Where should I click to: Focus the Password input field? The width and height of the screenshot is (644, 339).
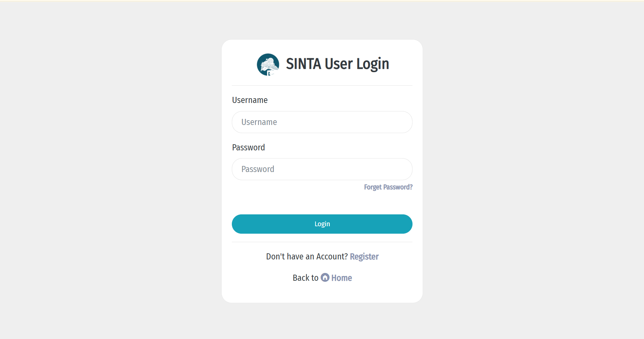[x=322, y=169]
